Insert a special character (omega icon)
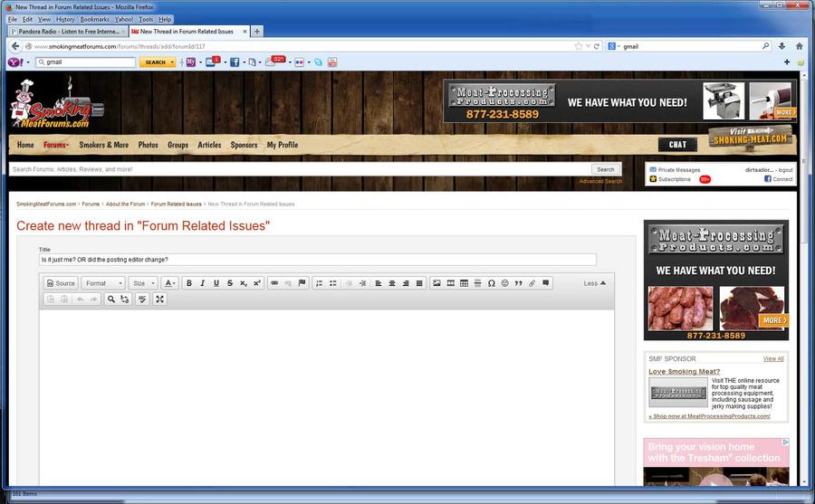The width and height of the screenshot is (815, 504). (x=491, y=283)
